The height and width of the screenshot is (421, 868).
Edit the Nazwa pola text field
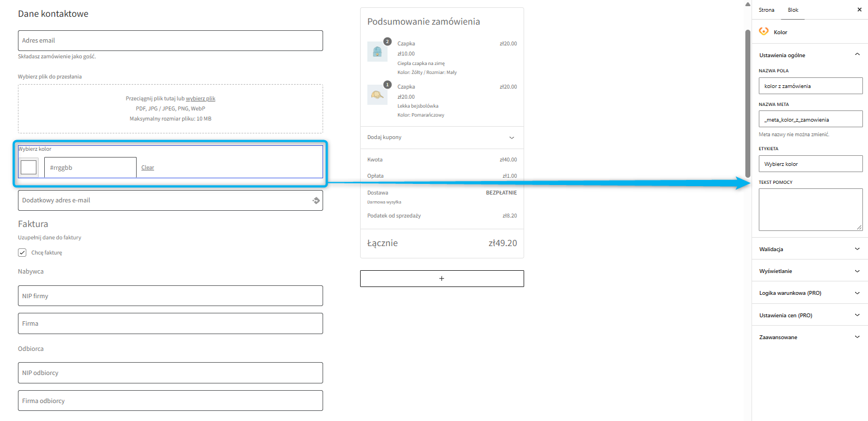(x=811, y=86)
